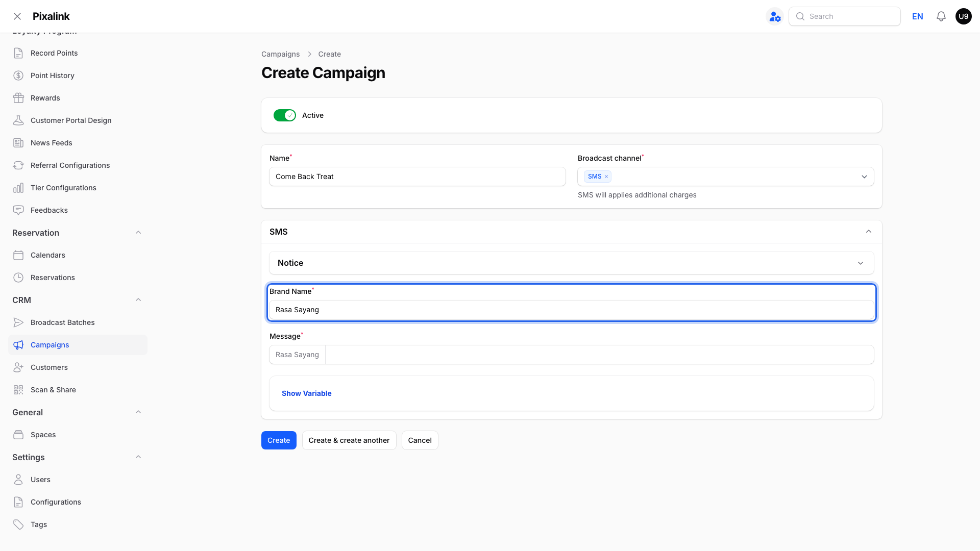The image size is (980, 551).
Task: Toggle the Active campaign switch
Action: point(285,115)
